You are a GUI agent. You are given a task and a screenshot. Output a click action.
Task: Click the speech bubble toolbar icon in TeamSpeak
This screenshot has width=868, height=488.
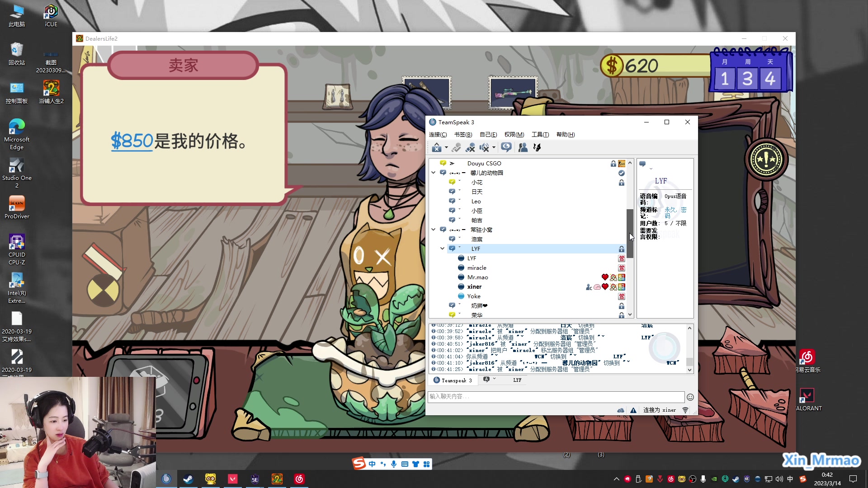pyautogui.click(x=506, y=147)
